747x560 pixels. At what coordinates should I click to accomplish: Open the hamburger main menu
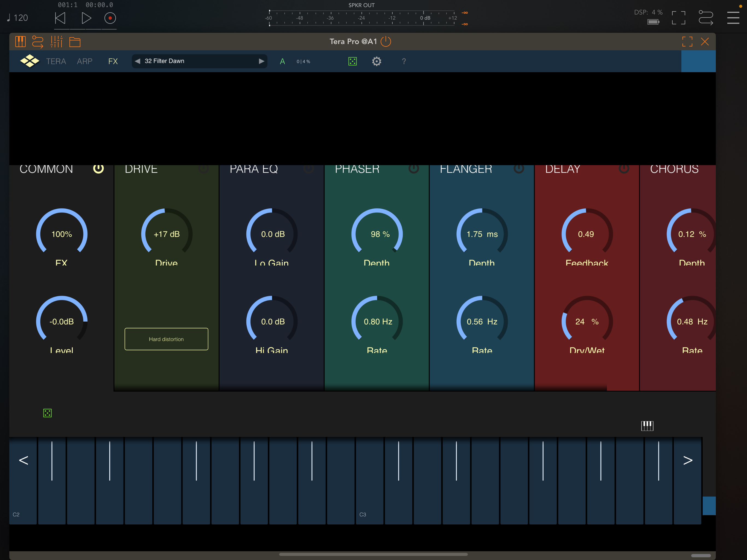pos(733,18)
